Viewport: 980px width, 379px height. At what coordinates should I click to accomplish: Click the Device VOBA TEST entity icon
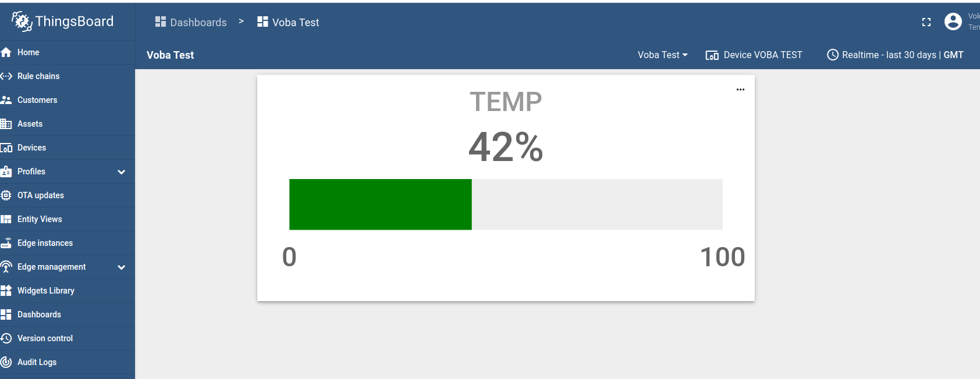click(x=711, y=55)
